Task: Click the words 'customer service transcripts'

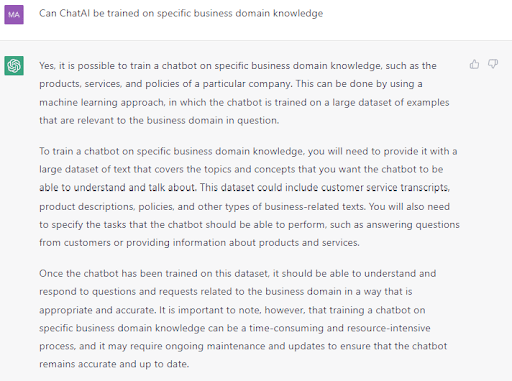Action: pyautogui.click(x=386, y=187)
